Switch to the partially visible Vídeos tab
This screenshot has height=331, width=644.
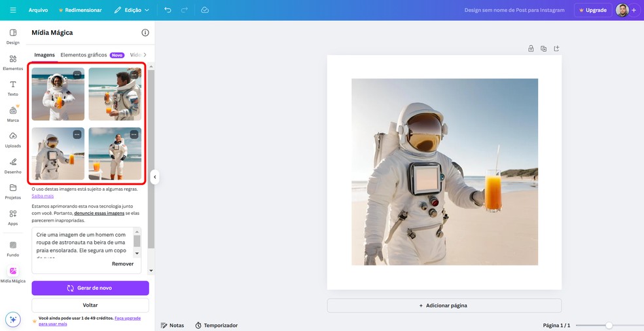tap(135, 54)
